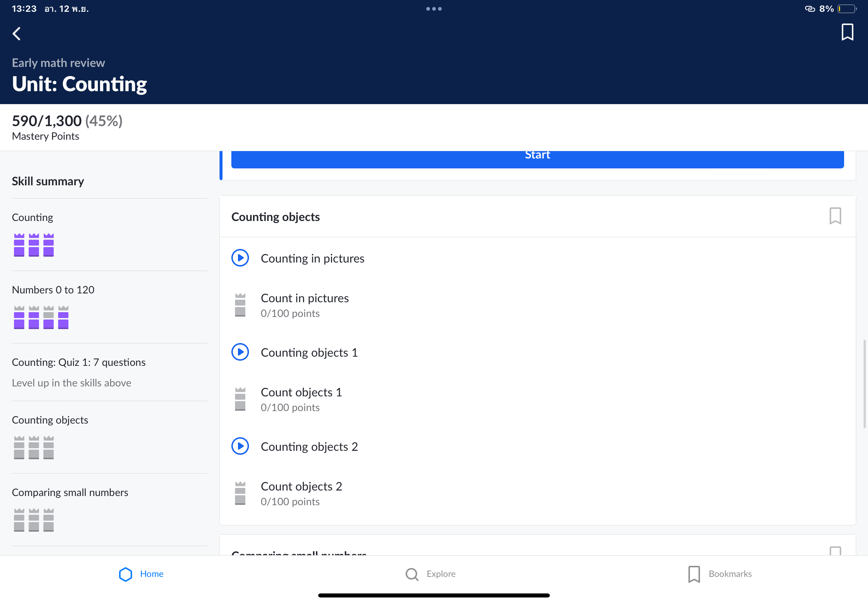Open the Count in pictures exercise icon
Screen dimensions: 868x603
[240, 305]
